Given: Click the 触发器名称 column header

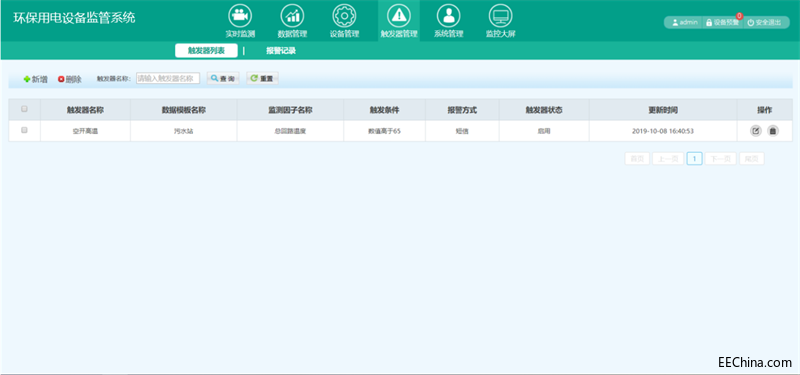Looking at the screenshot, I should (85, 110).
